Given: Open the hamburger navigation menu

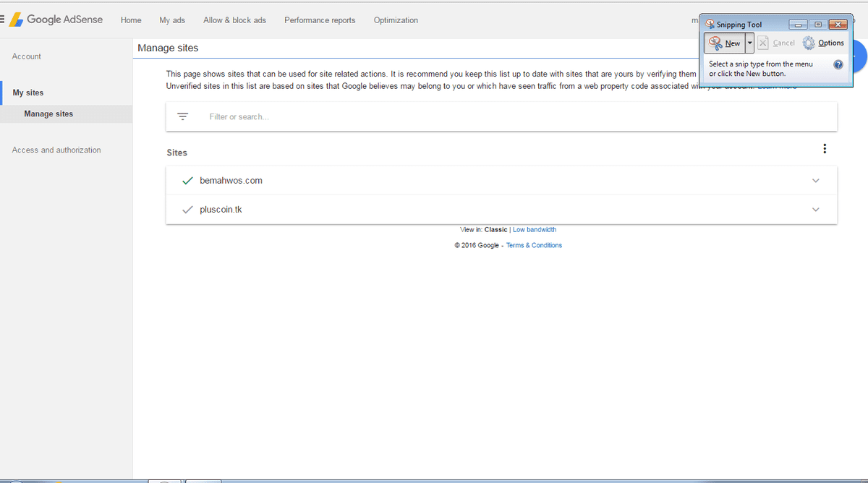Looking at the screenshot, I should (x=2, y=20).
